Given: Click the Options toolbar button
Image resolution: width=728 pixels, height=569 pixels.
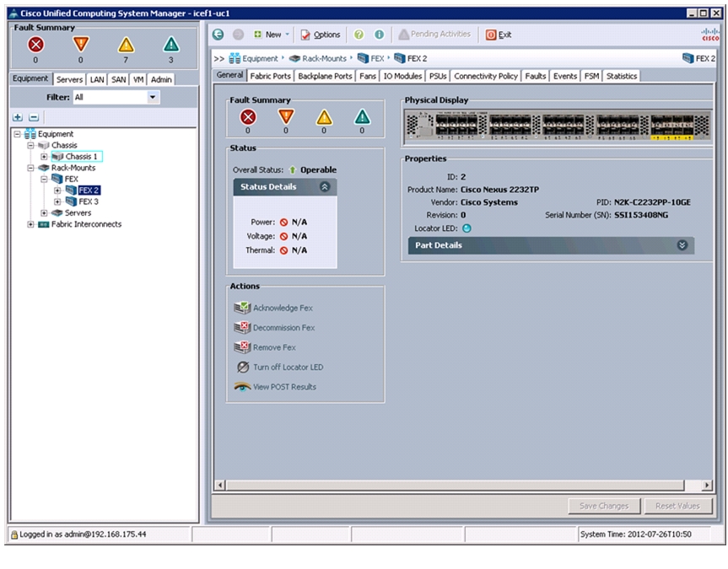Looking at the screenshot, I should point(321,35).
